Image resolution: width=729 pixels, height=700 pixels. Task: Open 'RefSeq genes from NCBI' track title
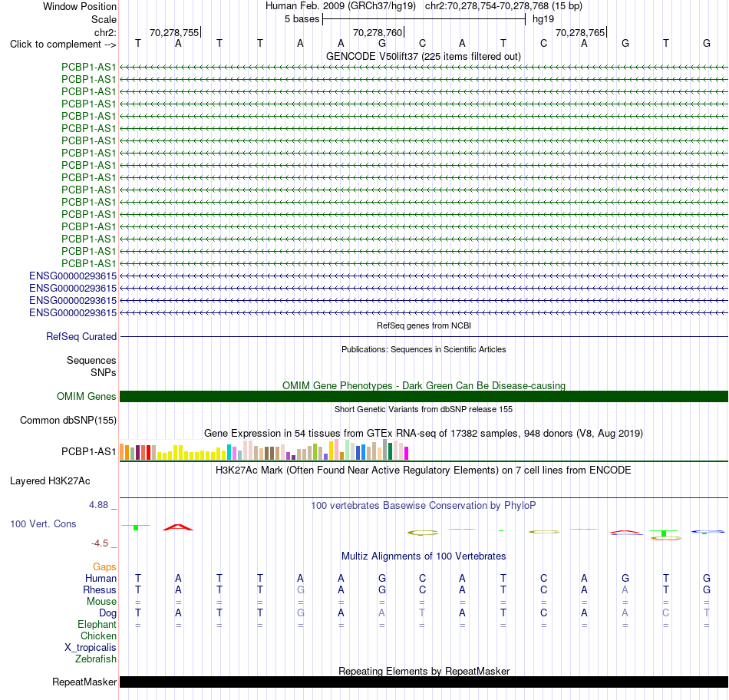point(424,325)
